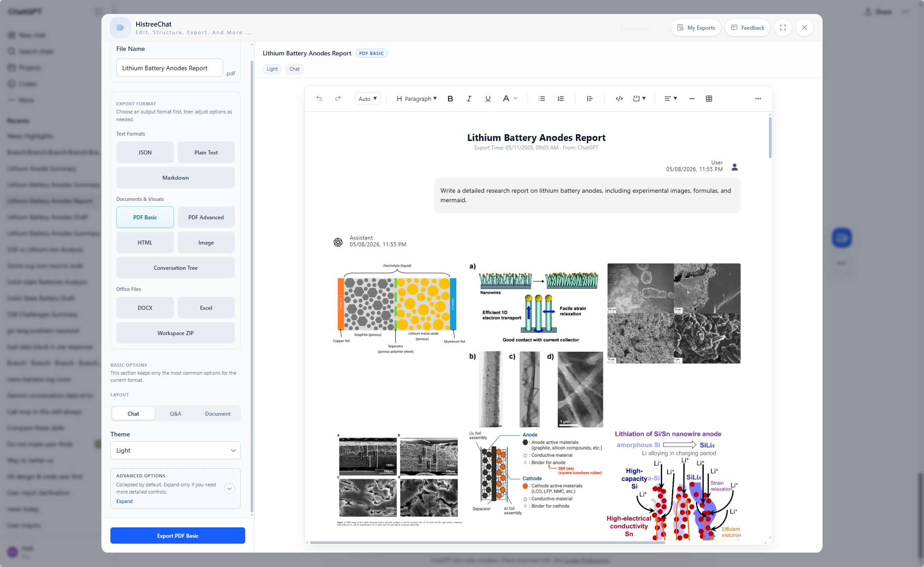The image size is (924, 567).
Task: Undo the last editor change
Action: 319,99
